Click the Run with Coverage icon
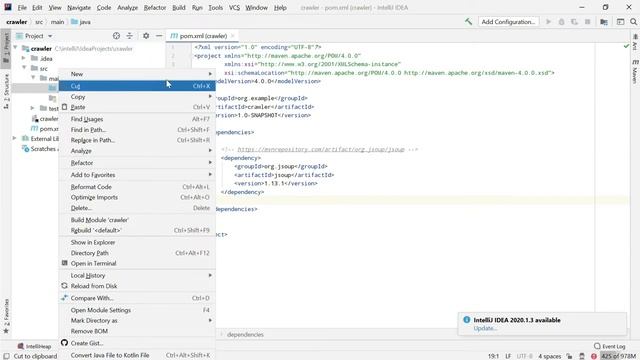 point(574,22)
